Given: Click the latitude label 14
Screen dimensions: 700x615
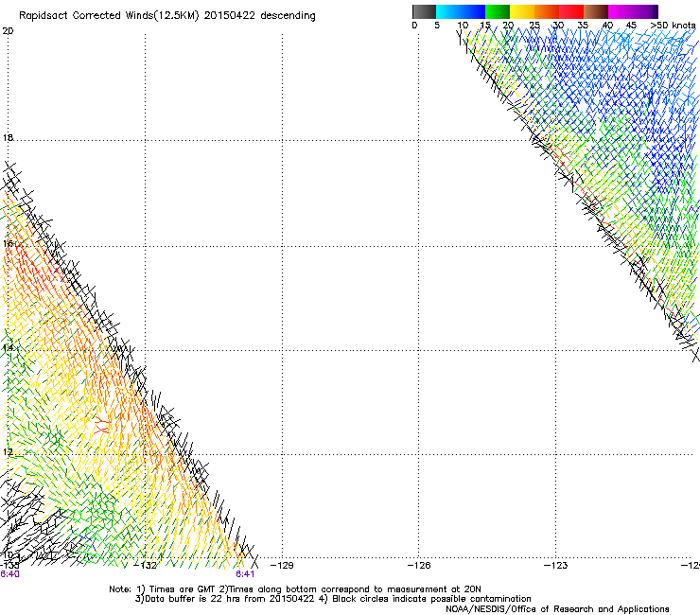Looking at the screenshot, I should pos(8,348).
